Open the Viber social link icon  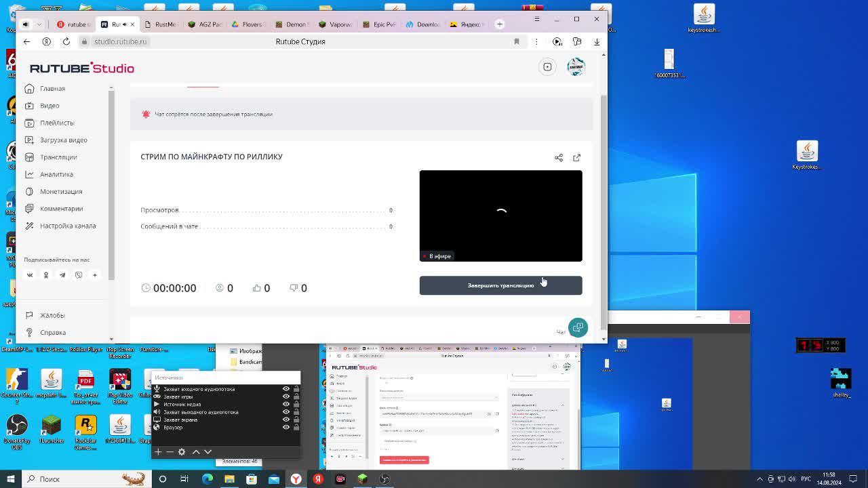click(79, 275)
